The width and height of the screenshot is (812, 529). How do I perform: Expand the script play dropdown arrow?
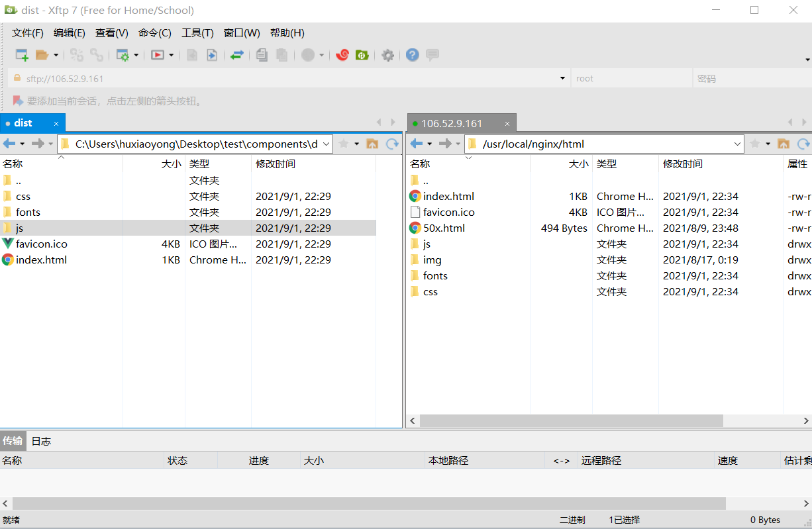[171, 55]
